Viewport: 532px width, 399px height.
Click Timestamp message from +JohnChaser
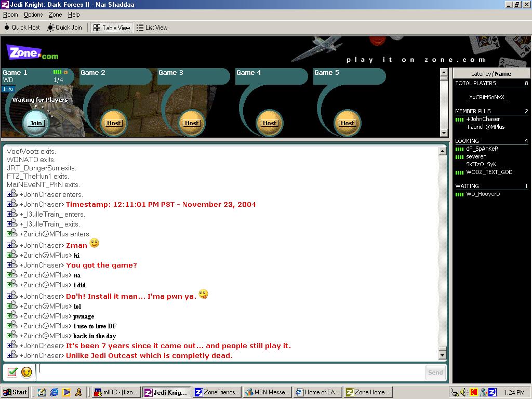[x=161, y=204]
